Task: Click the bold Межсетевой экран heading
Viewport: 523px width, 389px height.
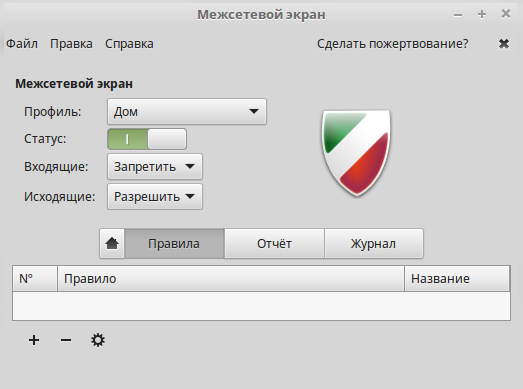Action: [74, 83]
